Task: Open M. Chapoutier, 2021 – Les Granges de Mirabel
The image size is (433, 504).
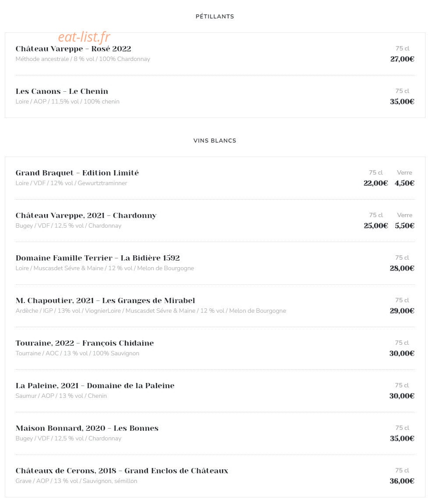Action: (x=105, y=300)
